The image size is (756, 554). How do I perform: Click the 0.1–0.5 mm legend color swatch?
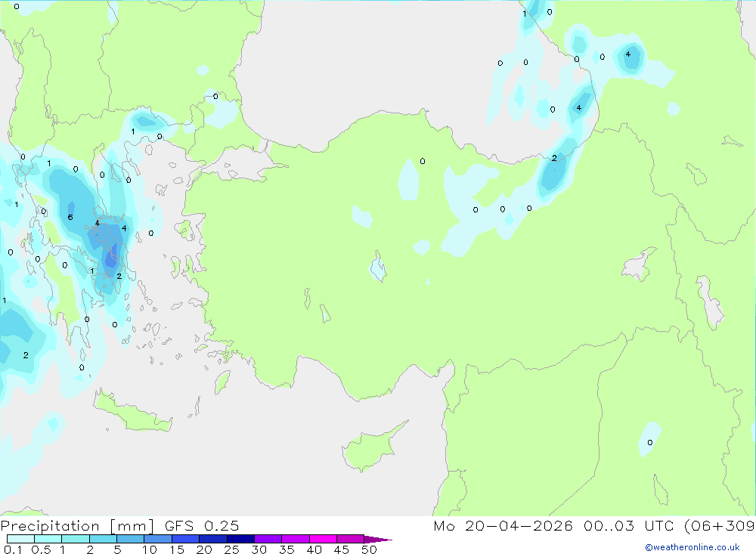[x=20, y=539]
